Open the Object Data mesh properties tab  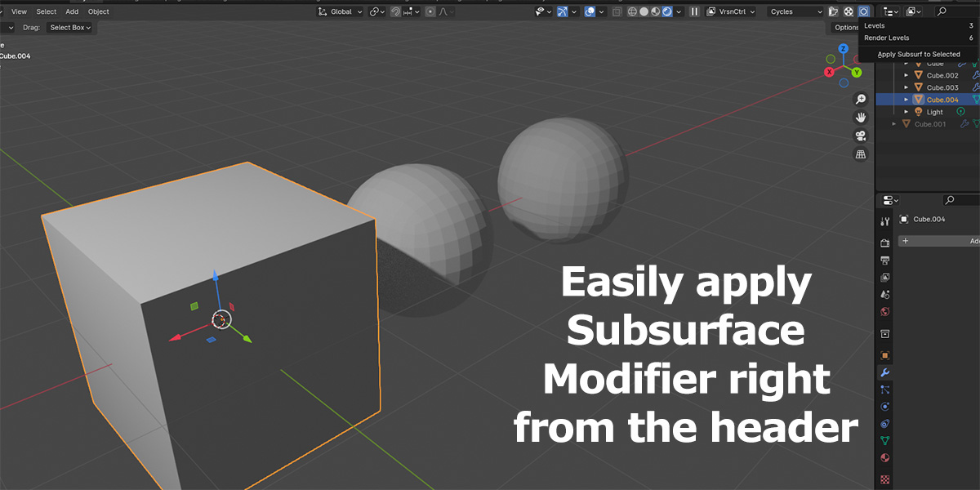(885, 440)
